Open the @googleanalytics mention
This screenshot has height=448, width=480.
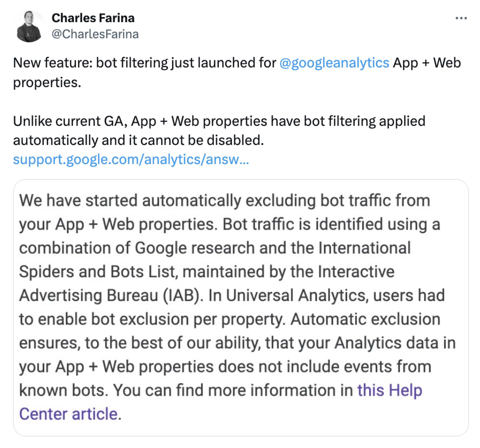point(334,63)
